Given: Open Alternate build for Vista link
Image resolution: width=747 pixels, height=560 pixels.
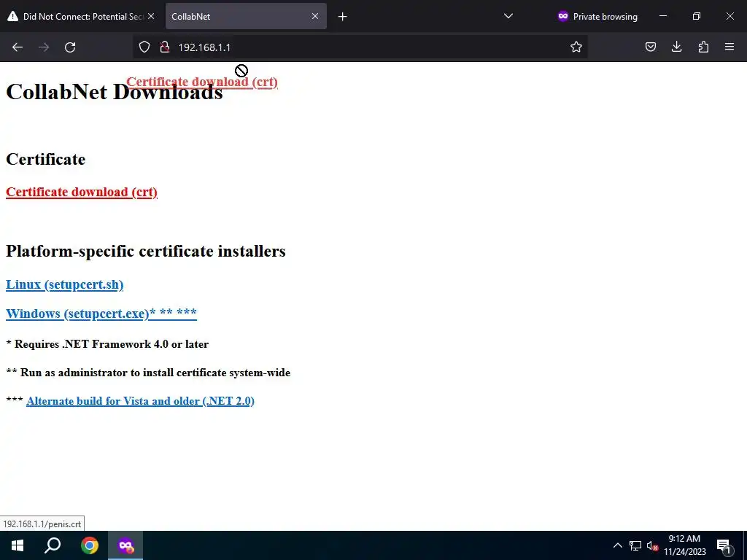Looking at the screenshot, I should 140,401.
